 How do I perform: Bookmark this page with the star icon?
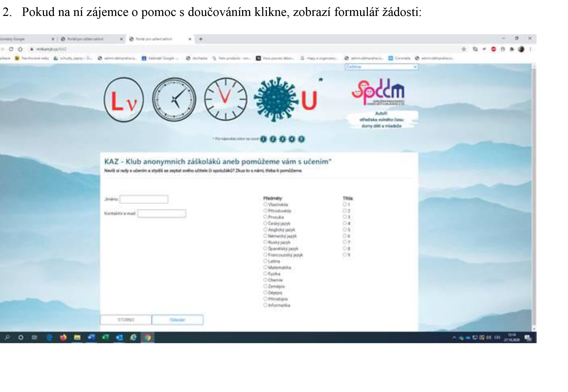(464, 49)
